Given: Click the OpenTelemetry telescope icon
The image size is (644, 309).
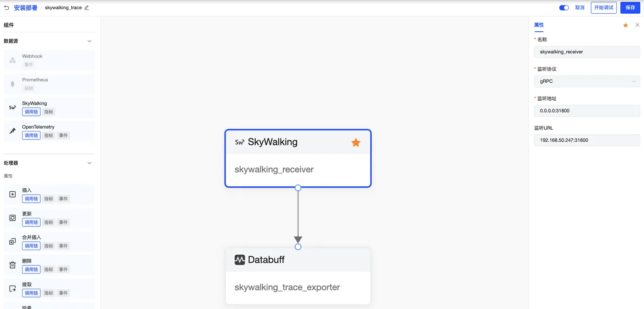Looking at the screenshot, I should [12, 131].
